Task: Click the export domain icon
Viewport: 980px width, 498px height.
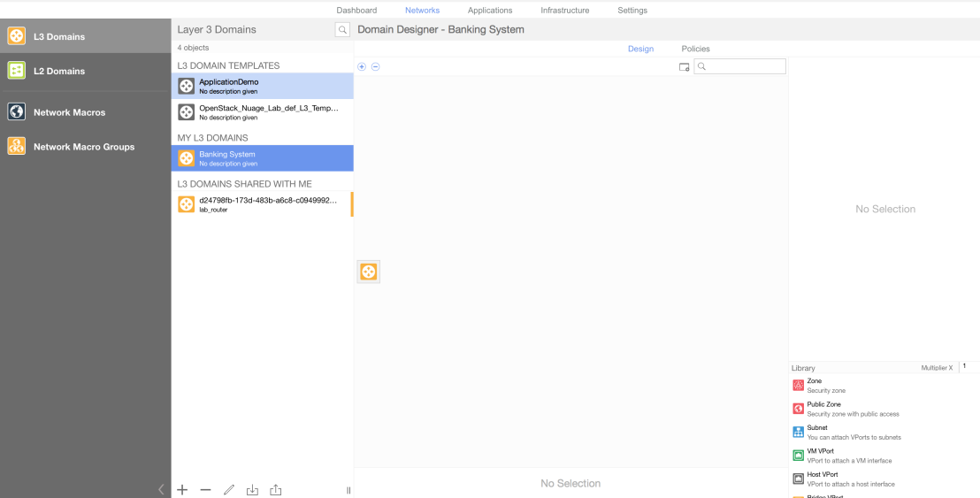Action: point(275,489)
